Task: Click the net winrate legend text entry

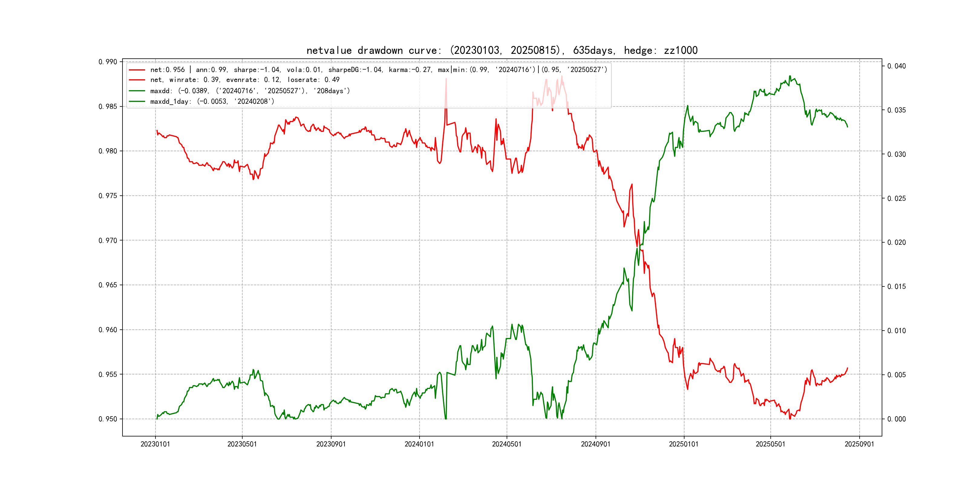Action: point(245,80)
